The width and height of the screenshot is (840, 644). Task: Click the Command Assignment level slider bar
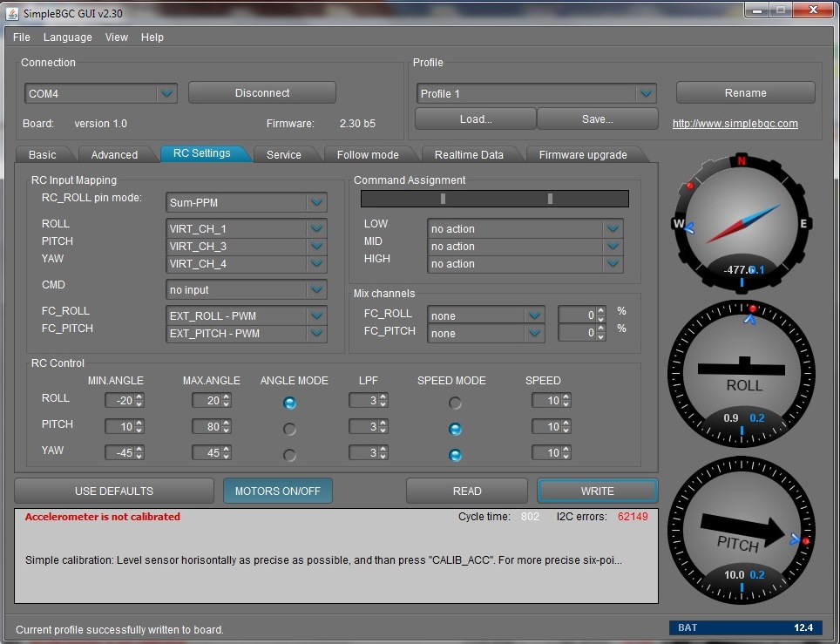point(494,199)
